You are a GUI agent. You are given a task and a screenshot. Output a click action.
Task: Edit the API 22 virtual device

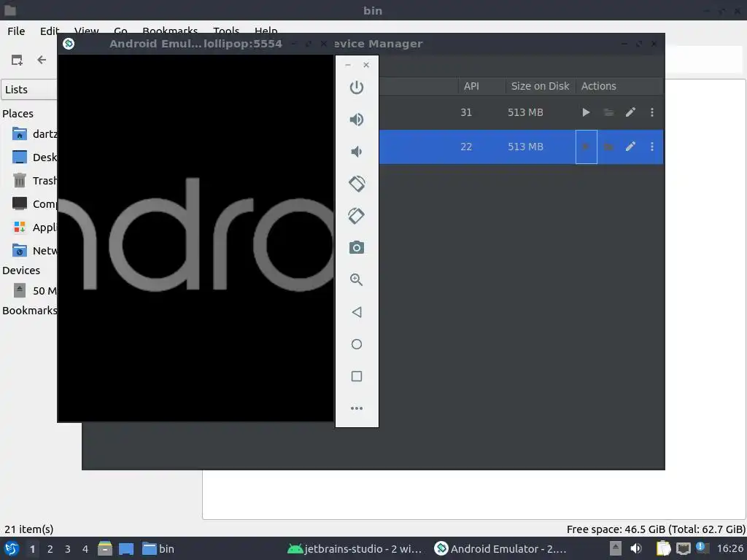(x=630, y=147)
